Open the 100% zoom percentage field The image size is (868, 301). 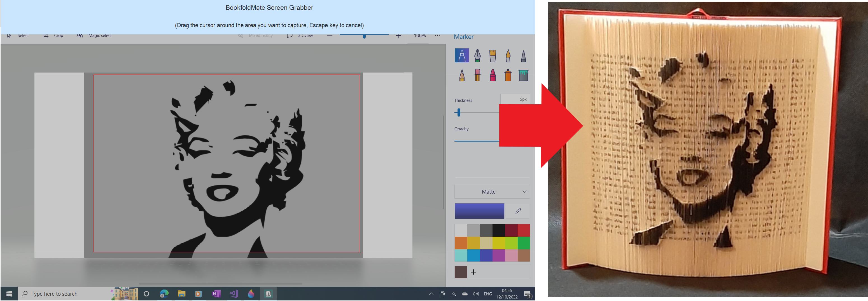[419, 36]
